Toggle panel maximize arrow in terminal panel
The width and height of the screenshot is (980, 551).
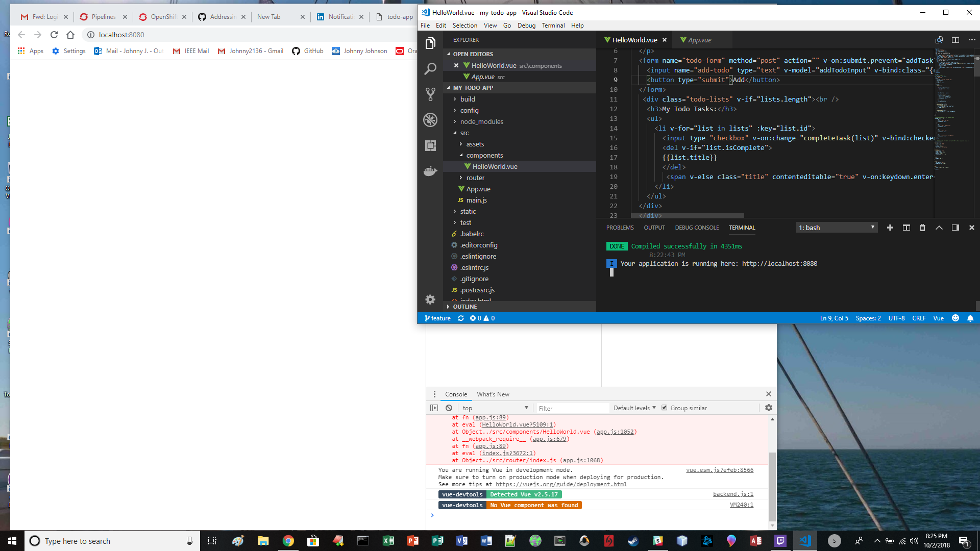[x=939, y=228]
